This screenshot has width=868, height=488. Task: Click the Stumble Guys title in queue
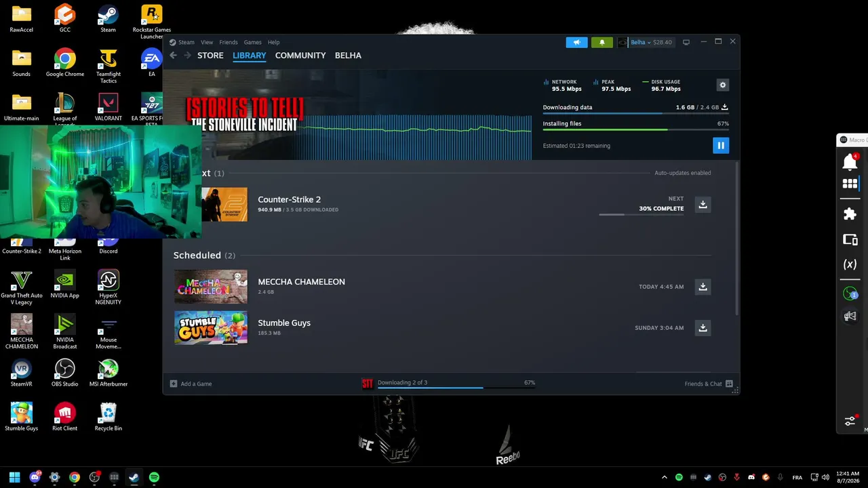(x=284, y=323)
